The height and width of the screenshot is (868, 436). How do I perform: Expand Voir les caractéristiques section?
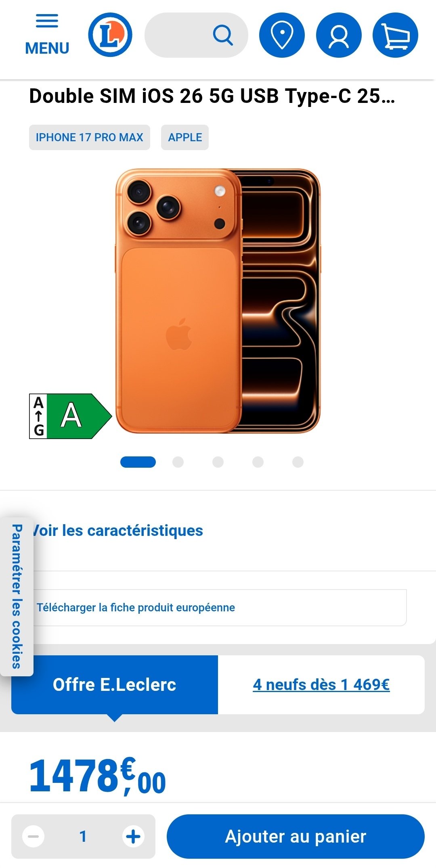117,531
